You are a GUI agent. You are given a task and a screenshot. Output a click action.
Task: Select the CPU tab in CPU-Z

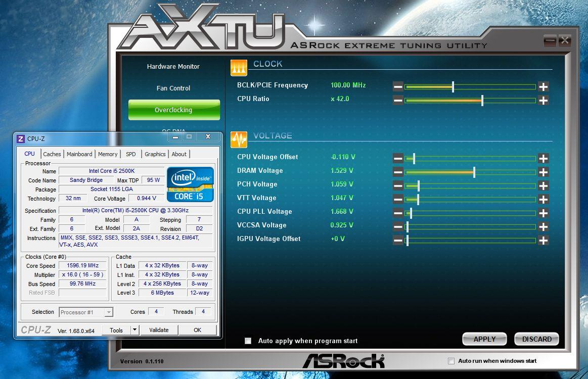pyautogui.click(x=30, y=154)
